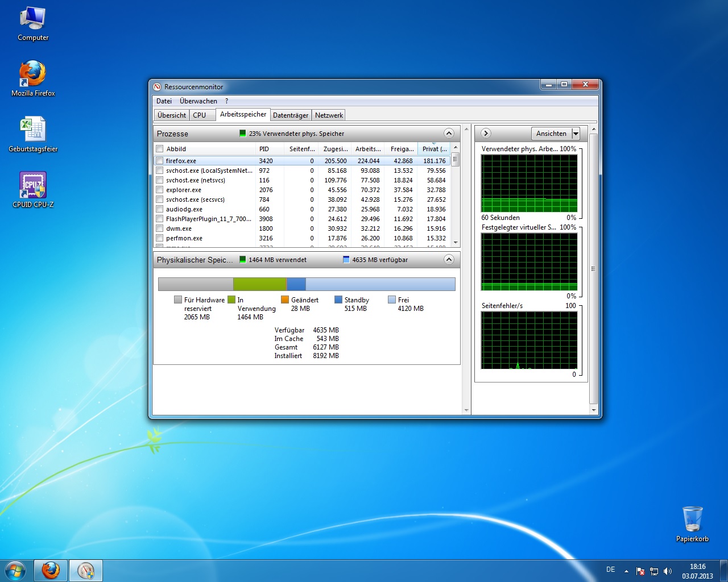Select the Papierkorb recycle bin icon

(x=692, y=524)
